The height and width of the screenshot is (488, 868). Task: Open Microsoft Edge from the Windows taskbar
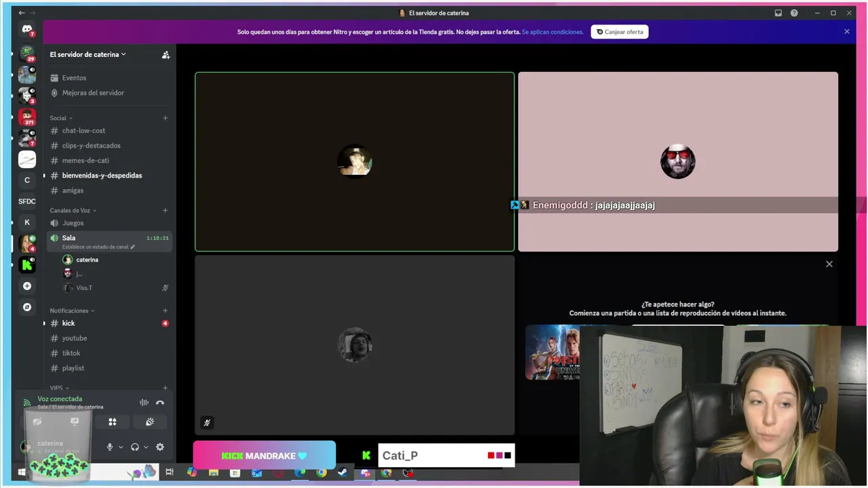tap(300, 472)
